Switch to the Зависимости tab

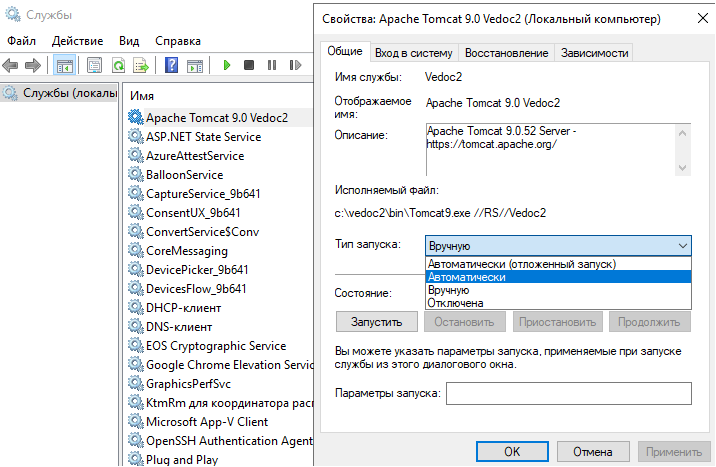[x=594, y=53]
